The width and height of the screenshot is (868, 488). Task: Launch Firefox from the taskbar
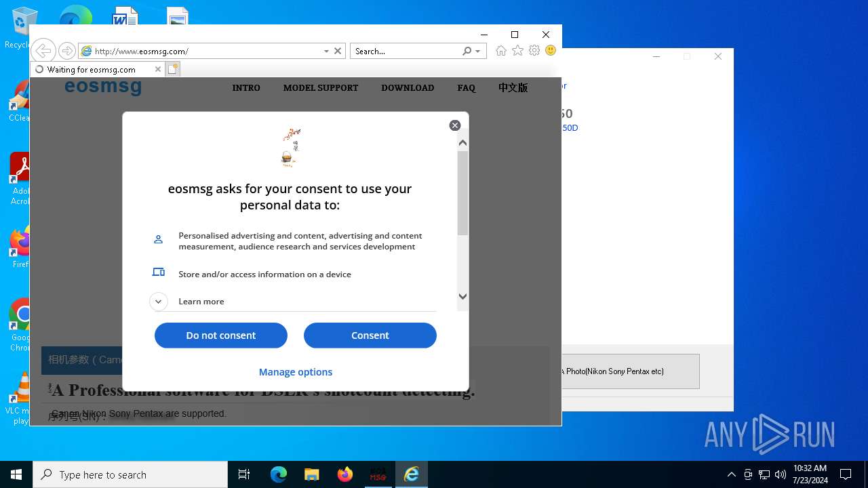pyautogui.click(x=345, y=474)
